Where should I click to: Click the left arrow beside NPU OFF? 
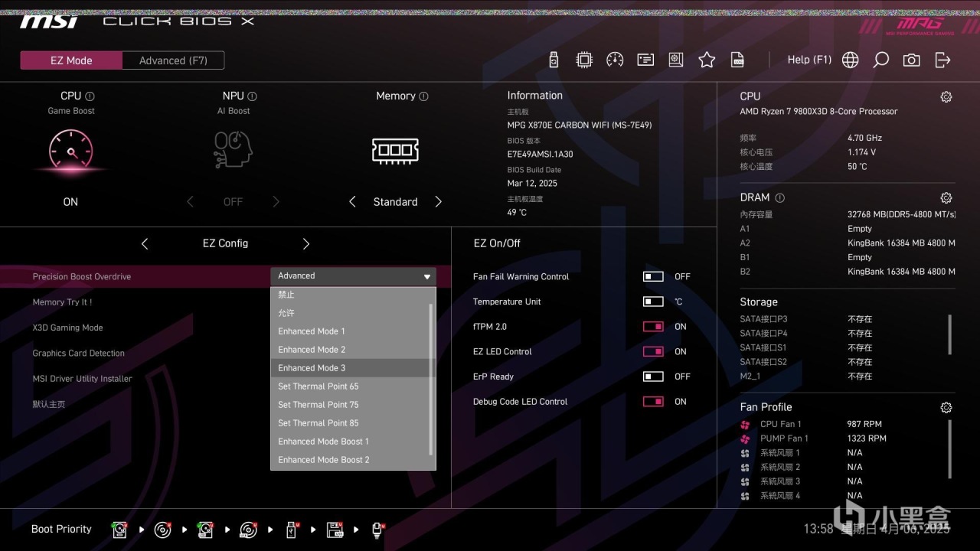tap(190, 202)
